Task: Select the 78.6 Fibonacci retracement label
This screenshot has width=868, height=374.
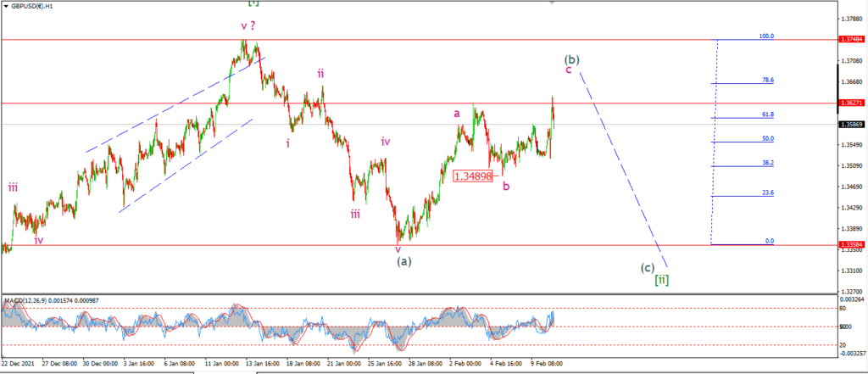Action: 768,81
